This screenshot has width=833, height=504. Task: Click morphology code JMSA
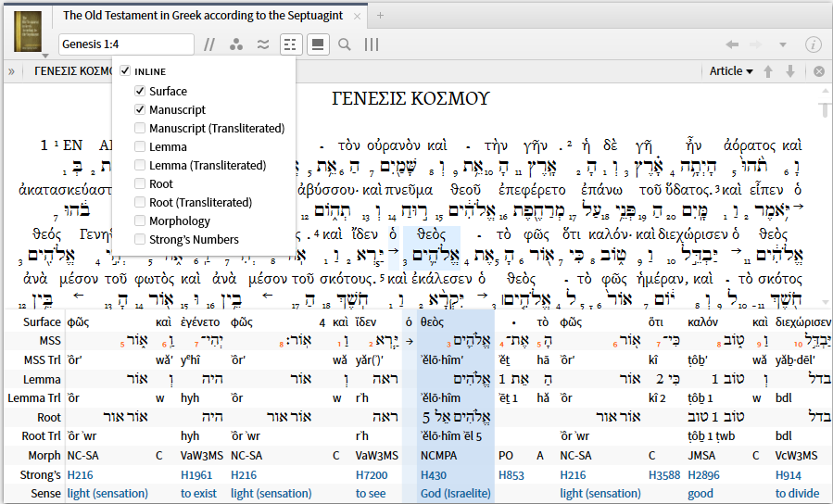[701, 456]
